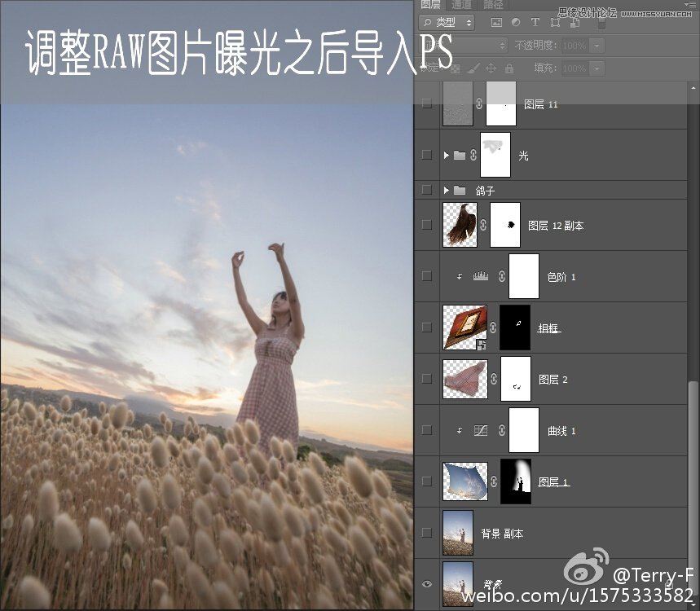
Task: Expand the 鸽子 group
Action: [x=447, y=189]
